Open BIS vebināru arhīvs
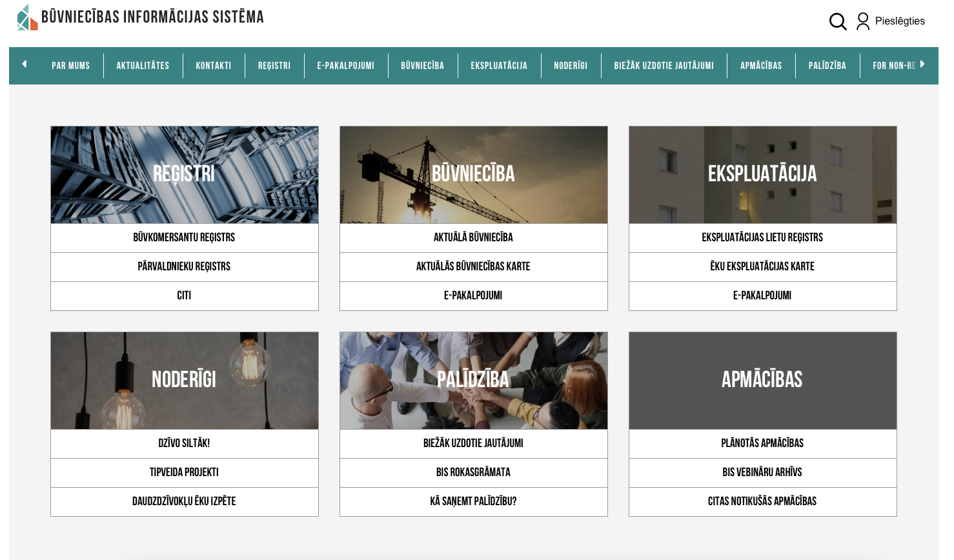Image resolution: width=954 pixels, height=560 pixels. [x=763, y=473]
